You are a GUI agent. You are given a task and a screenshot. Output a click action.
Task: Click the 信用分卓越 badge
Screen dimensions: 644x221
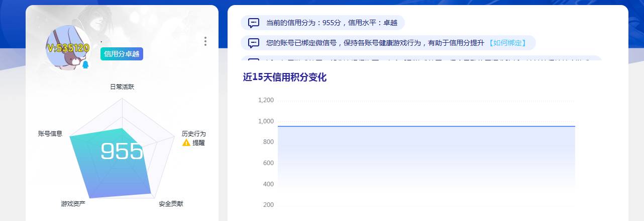(x=122, y=54)
